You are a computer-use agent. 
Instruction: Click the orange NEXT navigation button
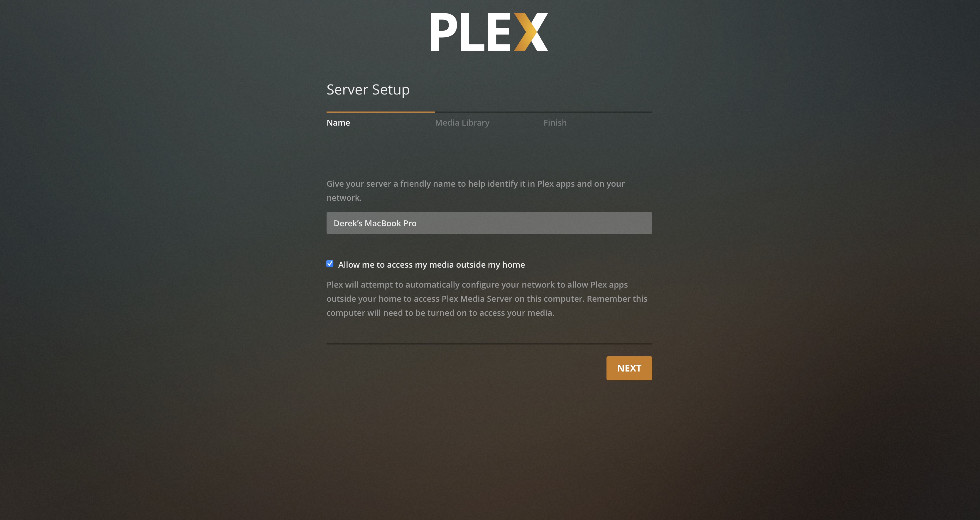pyautogui.click(x=629, y=368)
